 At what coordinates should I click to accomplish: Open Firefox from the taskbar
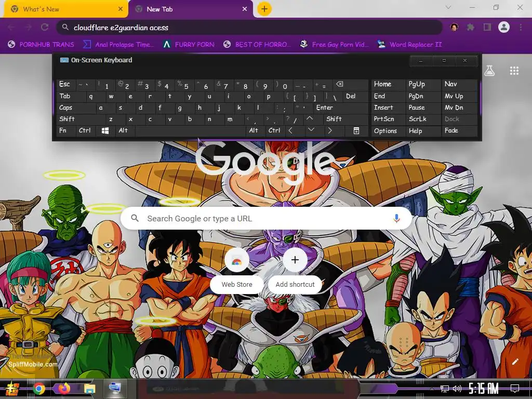(64, 389)
